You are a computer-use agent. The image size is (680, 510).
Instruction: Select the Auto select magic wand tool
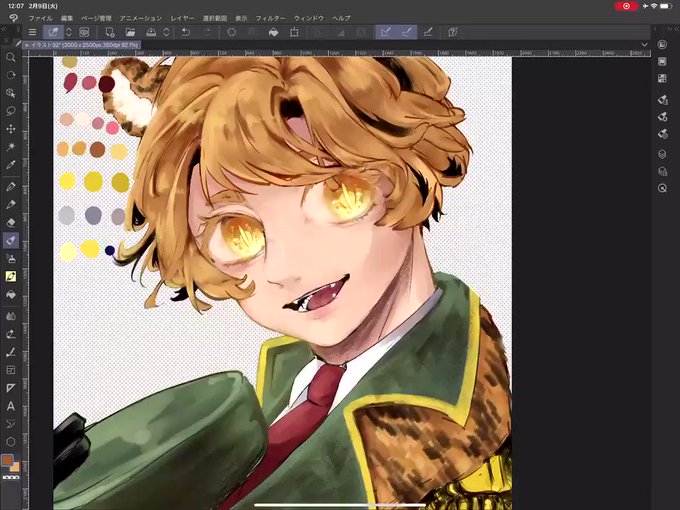11,147
